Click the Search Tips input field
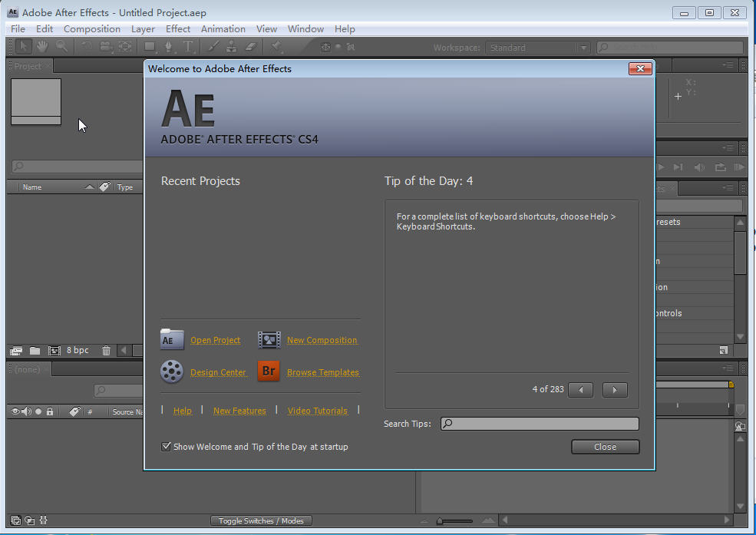Viewport: 756px width, 535px height. tap(540, 424)
